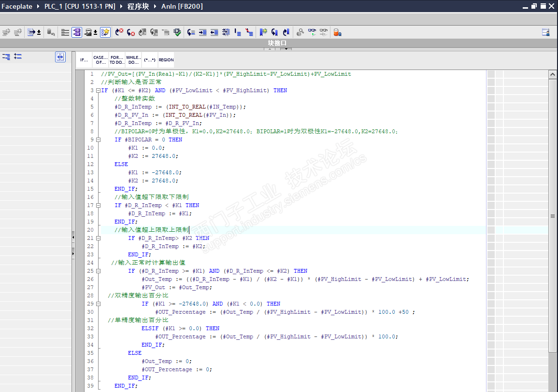Viewport: 558px width, 392px height.
Task: Insert a FOR TO DO loop template
Action: [117, 60]
